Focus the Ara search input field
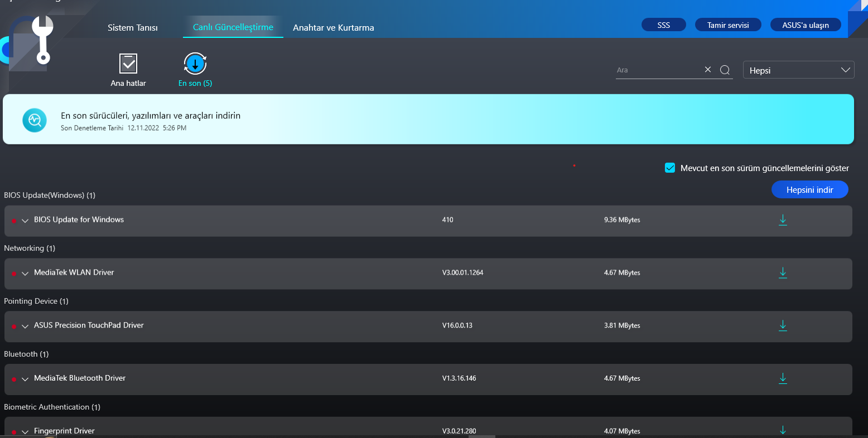Viewport: 868px width, 438px height. pyautogui.click(x=658, y=70)
